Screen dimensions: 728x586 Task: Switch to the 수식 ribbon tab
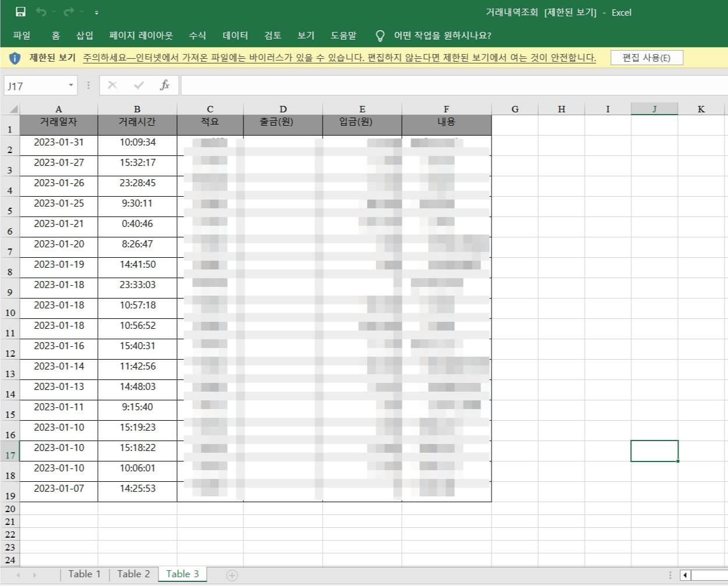pyautogui.click(x=197, y=35)
